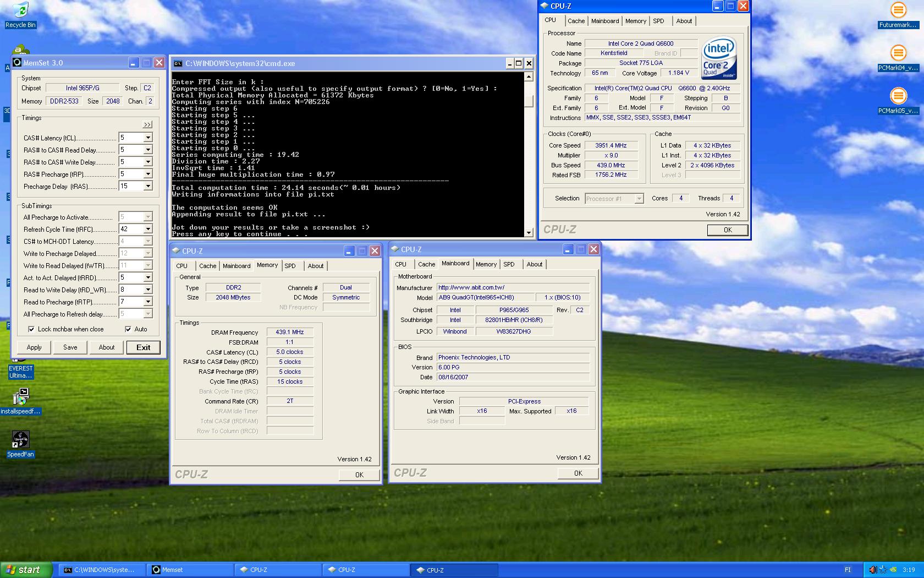This screenshot has height=578, width=924.
Task: Click OK in the CPU-Z Memory window
Action: 359,475
